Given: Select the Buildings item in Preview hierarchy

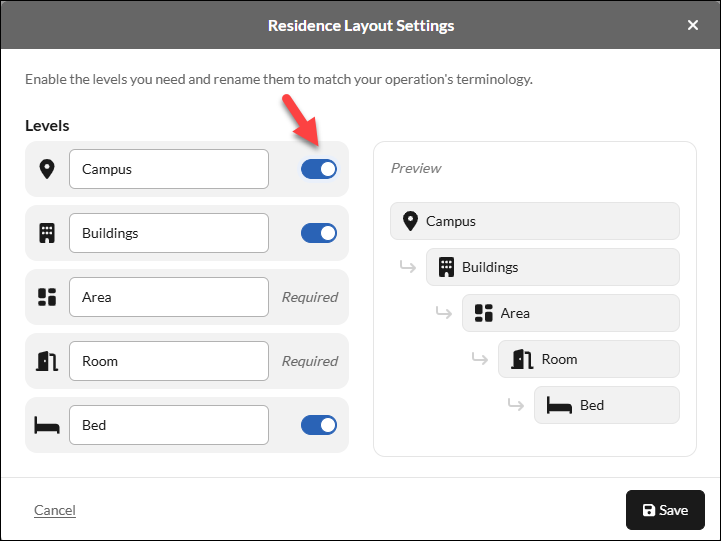Looking at the screenshot, I should [x=553, y=267].
